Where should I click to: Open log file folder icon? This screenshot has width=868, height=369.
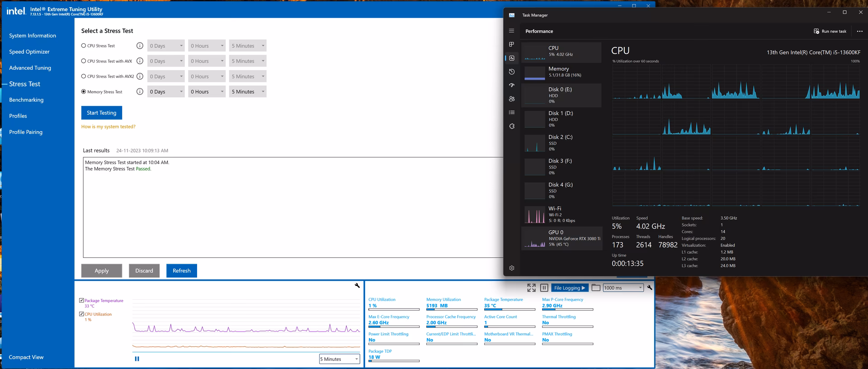596,288
